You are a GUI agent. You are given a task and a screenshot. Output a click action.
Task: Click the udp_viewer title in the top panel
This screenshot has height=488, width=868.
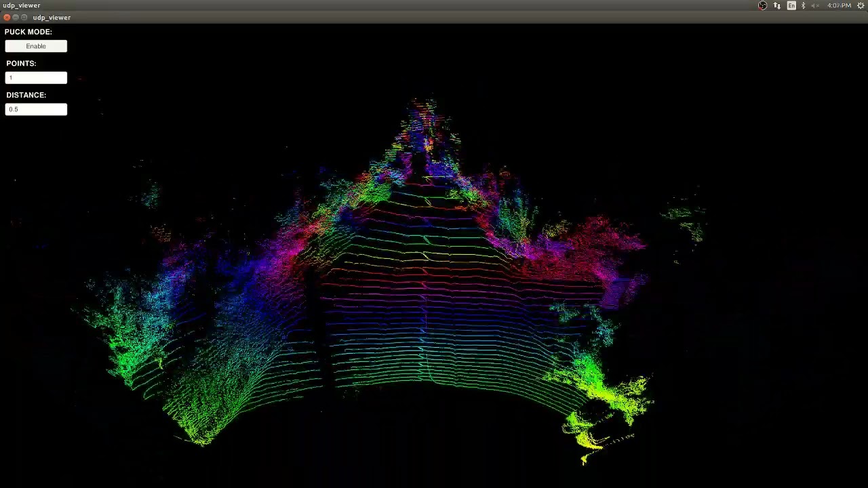[22, 5]
